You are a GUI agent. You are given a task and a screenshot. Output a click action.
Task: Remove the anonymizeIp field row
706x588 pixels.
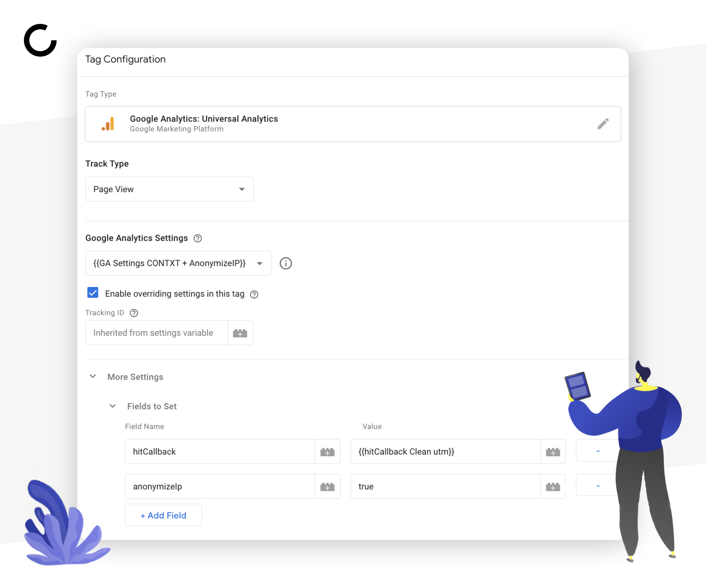(x=598, y=486)
